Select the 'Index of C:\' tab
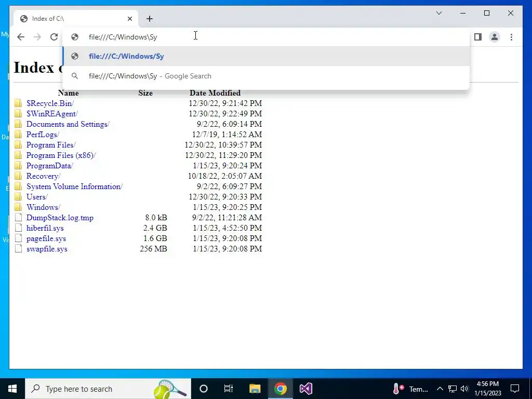 [x=76, y=19]
